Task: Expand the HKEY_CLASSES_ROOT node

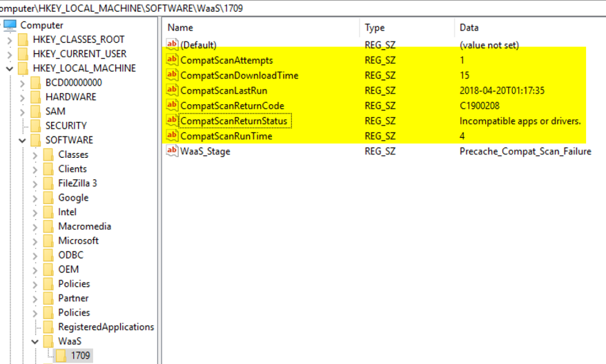Action: [x=9, y=40]
